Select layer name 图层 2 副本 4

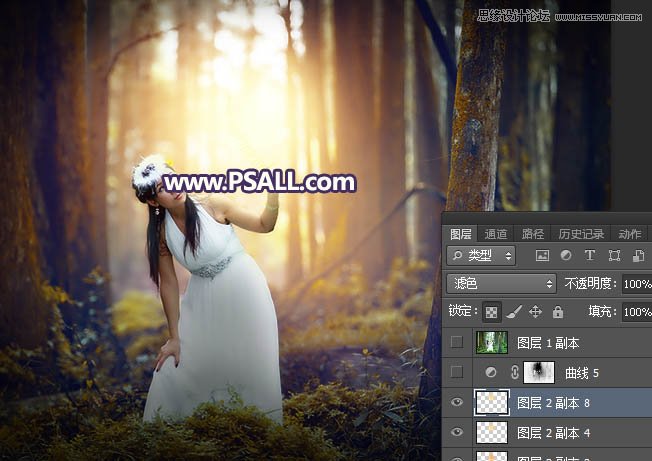553,433
